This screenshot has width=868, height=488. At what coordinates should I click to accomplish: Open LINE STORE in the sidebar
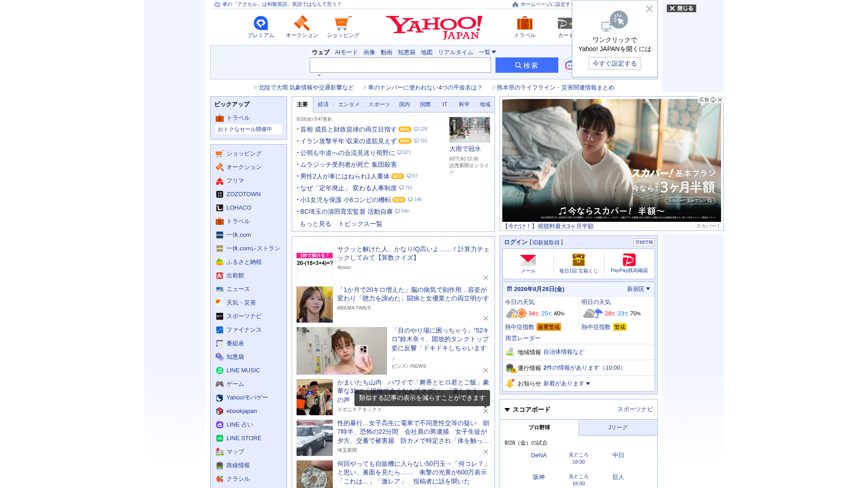[244, 438]
